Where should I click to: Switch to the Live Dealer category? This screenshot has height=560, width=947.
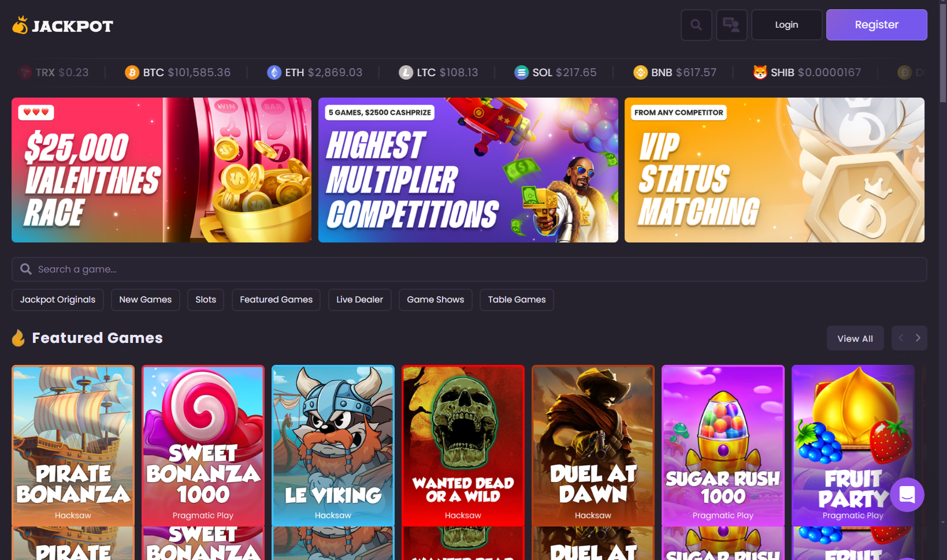359,300
